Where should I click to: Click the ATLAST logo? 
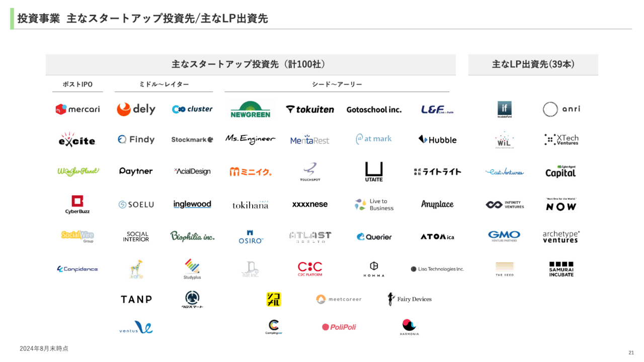click(310, 237)
